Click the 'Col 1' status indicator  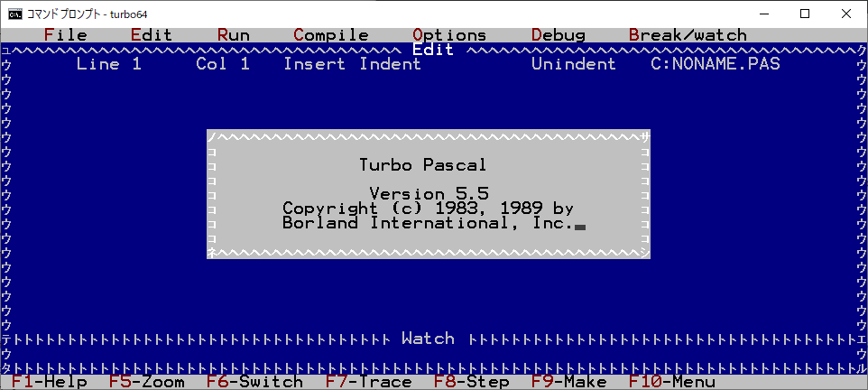[x=223, y=64]
